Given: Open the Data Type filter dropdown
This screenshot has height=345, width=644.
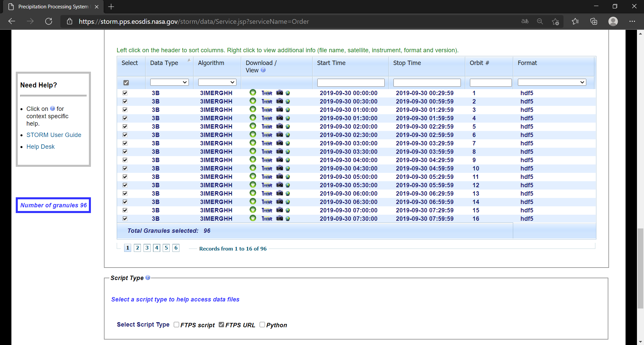Looking at the screenshot, I should click(x=169, y=82).
